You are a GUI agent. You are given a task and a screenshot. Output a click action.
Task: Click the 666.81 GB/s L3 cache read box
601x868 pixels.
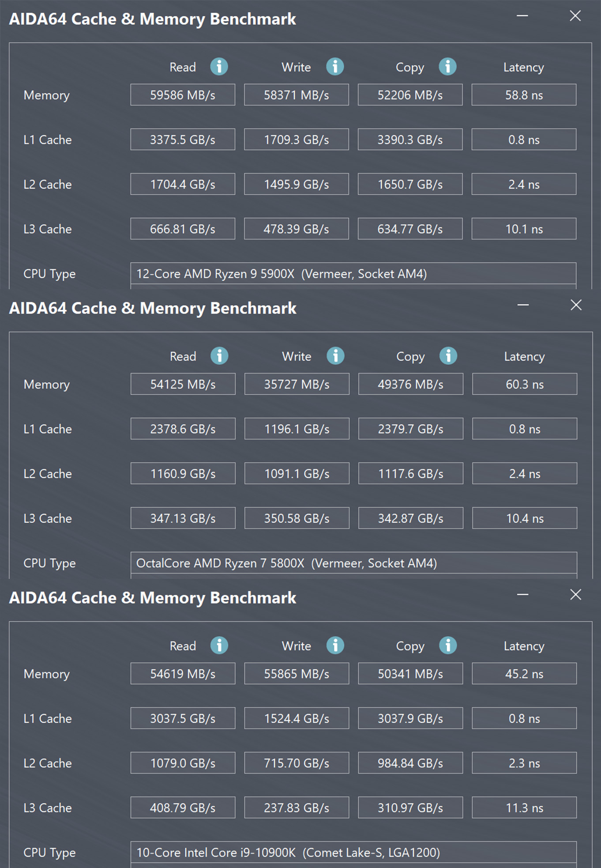[x=183, y=229]
